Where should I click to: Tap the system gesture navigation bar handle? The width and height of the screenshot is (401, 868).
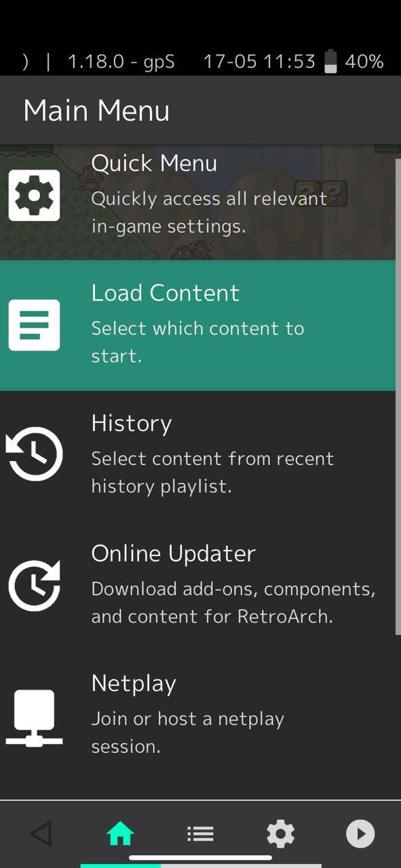pyautogui.click(x=200, y=858)
